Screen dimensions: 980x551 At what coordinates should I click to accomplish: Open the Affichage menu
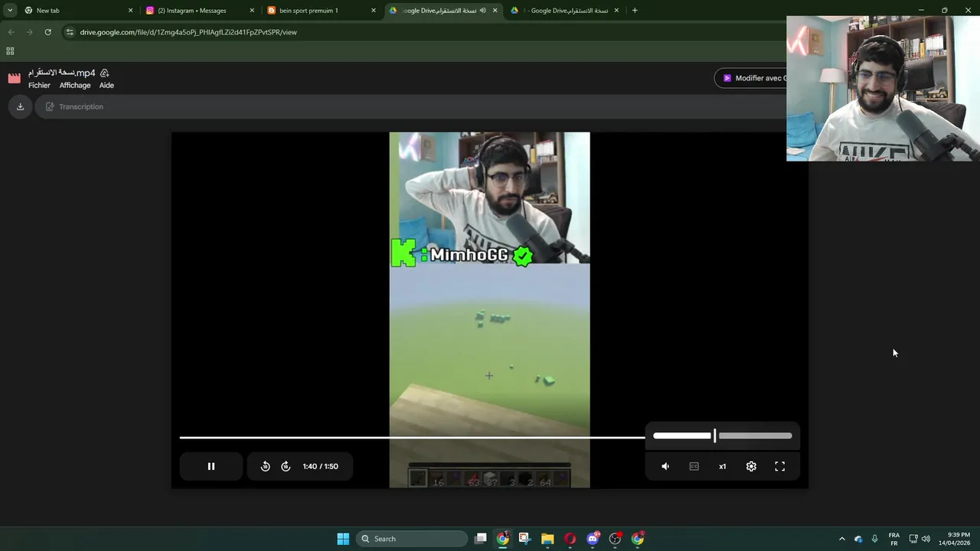pyautogui.click(x=75, y=85)
